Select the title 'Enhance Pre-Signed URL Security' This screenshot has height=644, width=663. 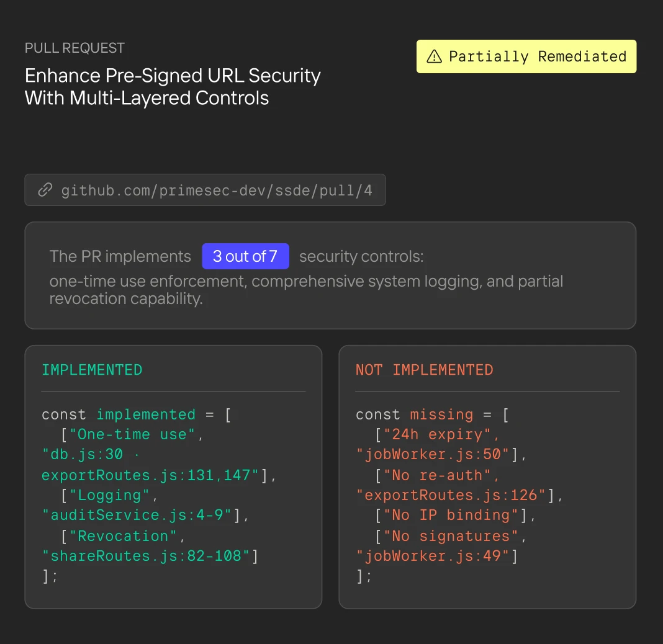(173, 76)
